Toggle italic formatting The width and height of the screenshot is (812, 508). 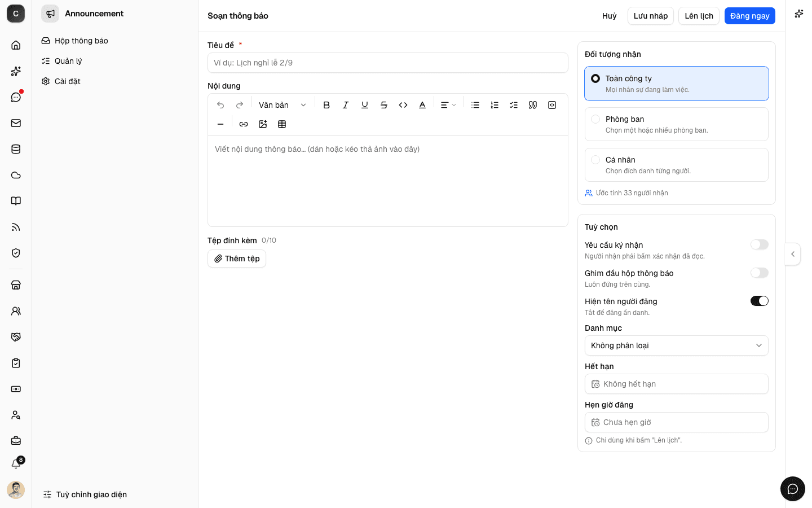tap(346, 105)
